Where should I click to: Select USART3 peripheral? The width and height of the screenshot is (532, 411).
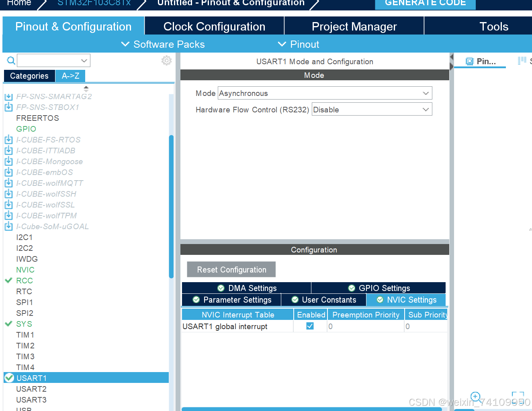(x=31, y=400)
